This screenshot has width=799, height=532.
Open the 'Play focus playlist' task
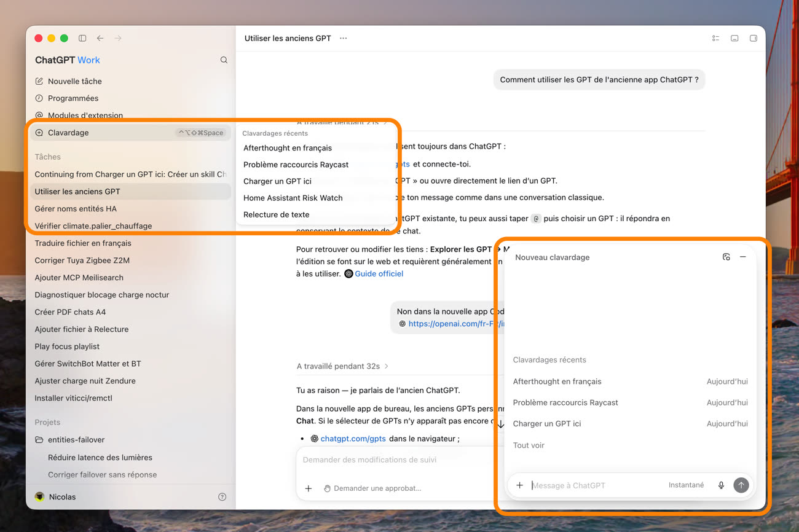point(130,346)
